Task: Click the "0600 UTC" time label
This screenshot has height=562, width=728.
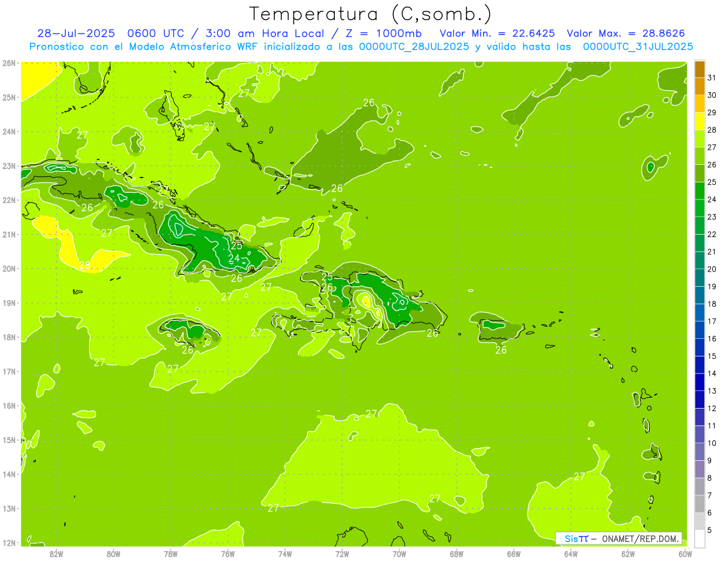Action: 157,33
